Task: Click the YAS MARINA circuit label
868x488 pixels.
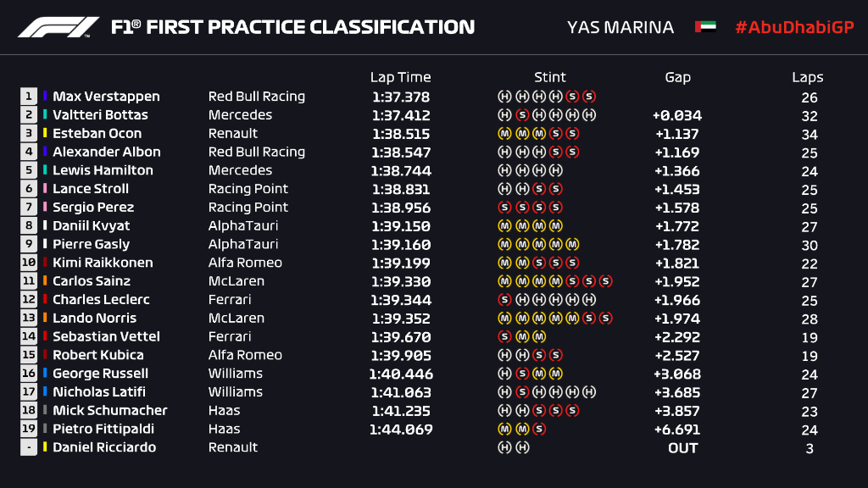Action: (x=620, y=27)
